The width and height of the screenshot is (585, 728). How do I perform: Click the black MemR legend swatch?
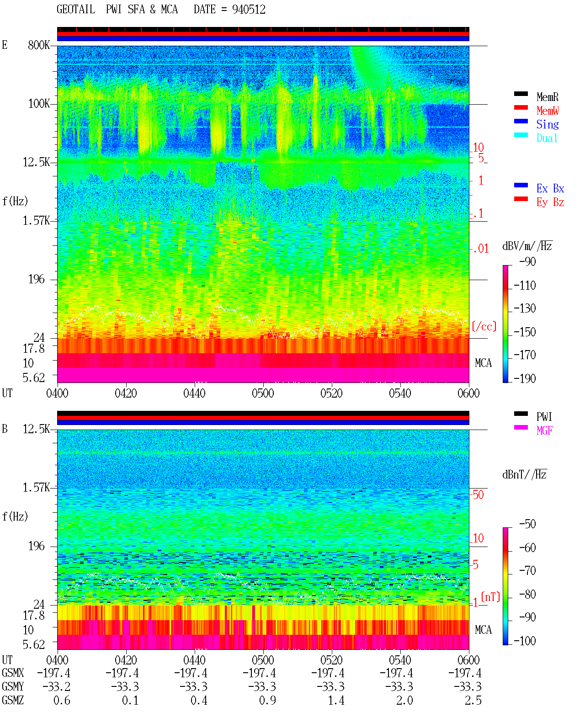(521, 94)
